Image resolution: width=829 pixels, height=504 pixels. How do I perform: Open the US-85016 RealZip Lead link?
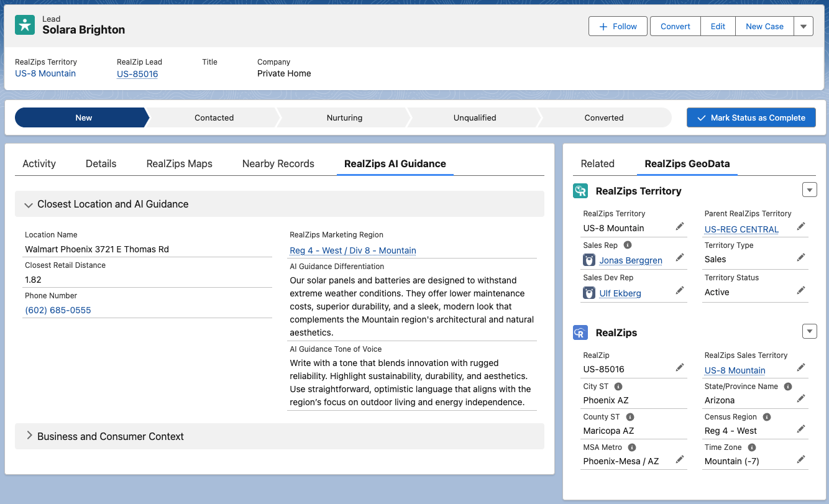137,74
